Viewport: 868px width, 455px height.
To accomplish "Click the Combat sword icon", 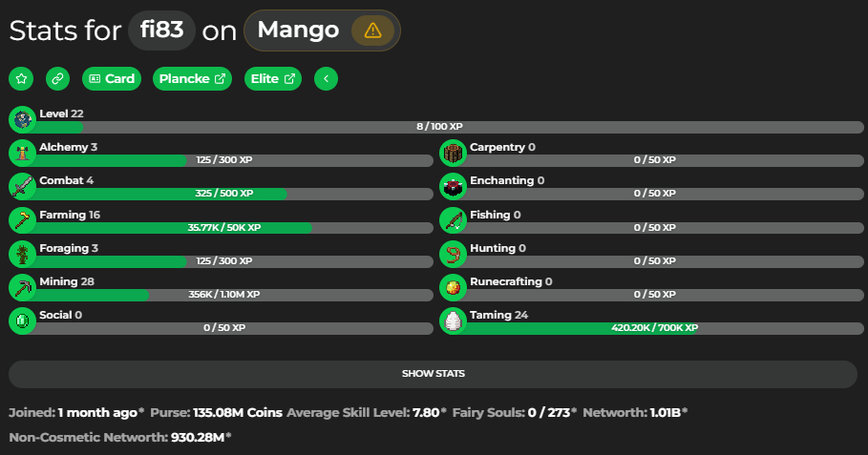I will pos(23,186).
